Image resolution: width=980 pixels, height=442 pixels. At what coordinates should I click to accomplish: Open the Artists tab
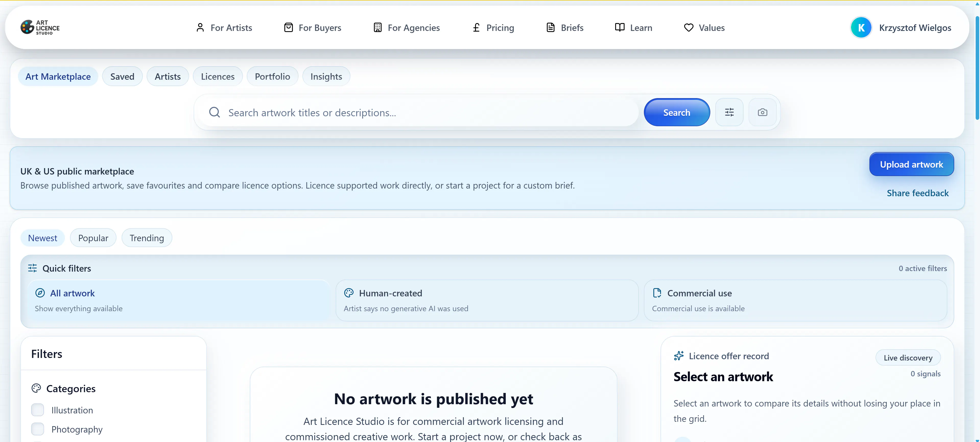168,76
